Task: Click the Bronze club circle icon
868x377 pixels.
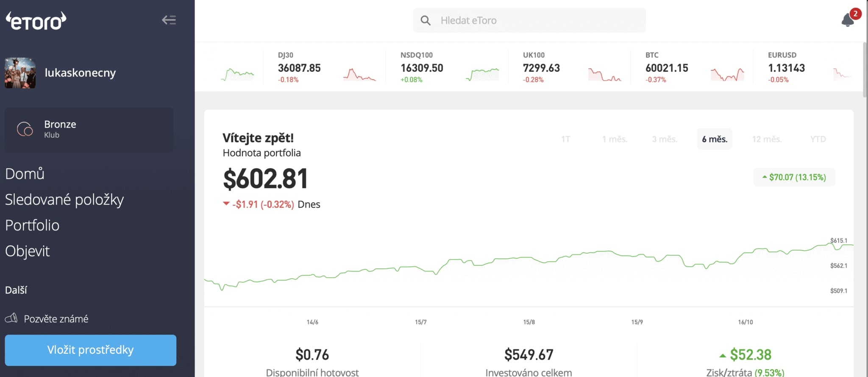Action: (x=25, y=129)
